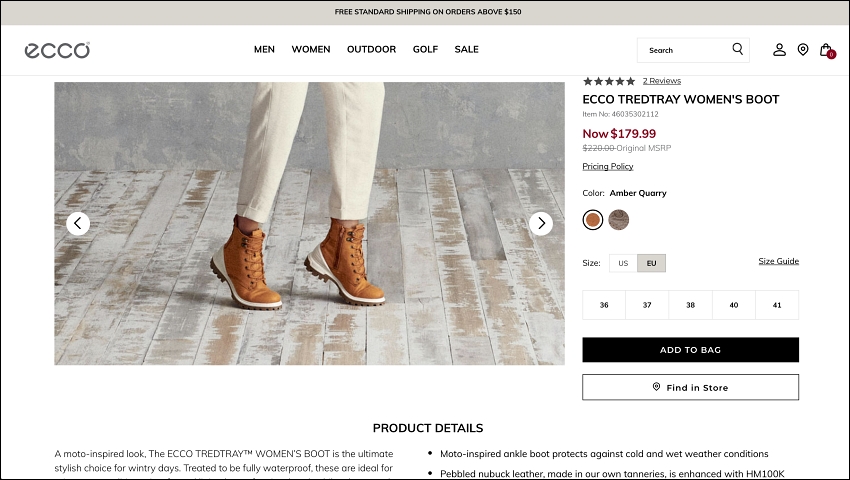This screenshot has height=480, width=850.
Task: Select the Amber Quarry color swatch
Action: [593, 220]
